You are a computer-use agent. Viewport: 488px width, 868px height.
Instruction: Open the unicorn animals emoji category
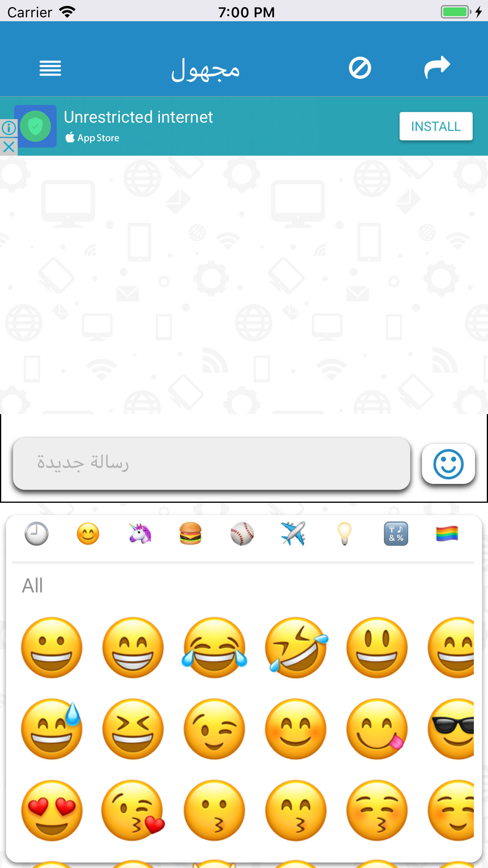click(139, 534)
